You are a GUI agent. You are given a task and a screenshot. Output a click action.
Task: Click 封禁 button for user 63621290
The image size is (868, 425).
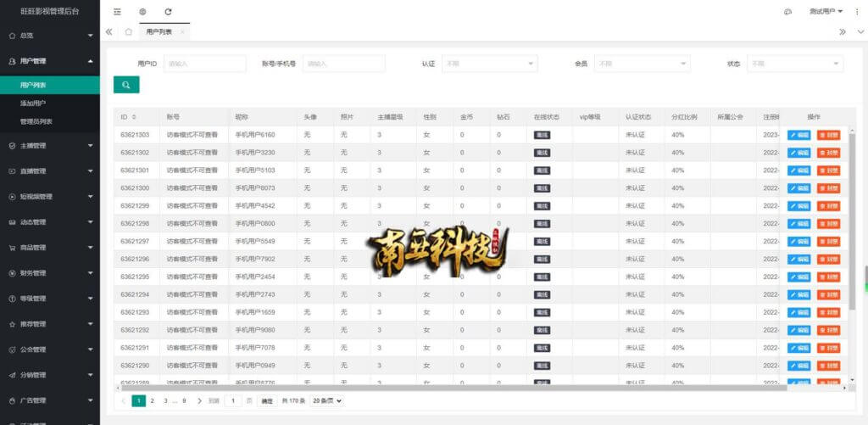click(829, 366)
